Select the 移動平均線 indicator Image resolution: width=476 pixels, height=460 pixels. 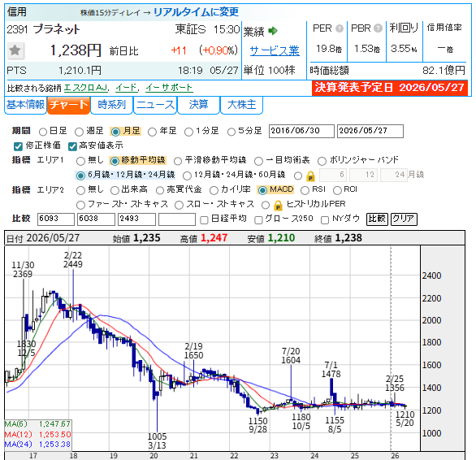pos(115,161)
